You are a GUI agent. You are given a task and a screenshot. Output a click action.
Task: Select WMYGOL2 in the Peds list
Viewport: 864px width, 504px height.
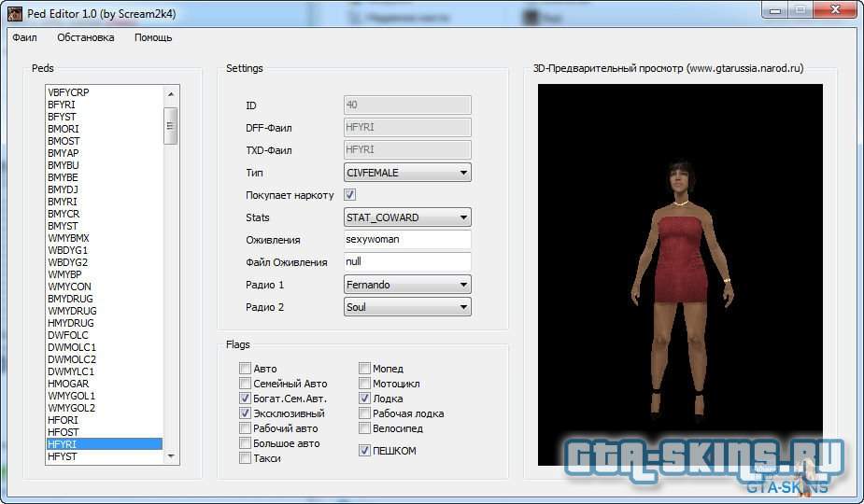[105, 408]
